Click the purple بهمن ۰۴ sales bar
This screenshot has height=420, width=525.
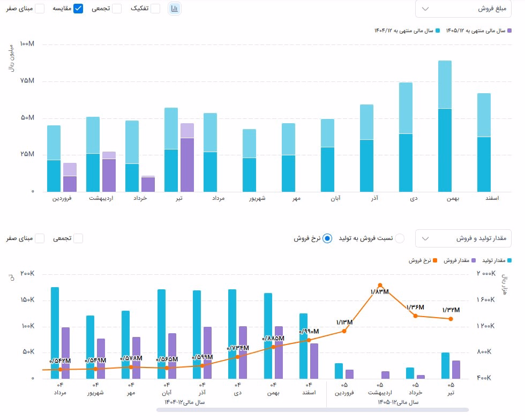(279, 352)
